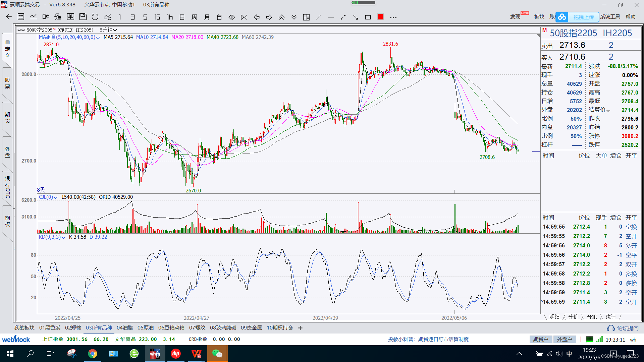This screenshot has width=644, height=362.
Task: Expand the KD(9,3,3) indicator dropdown
Action: [x=63, y=237]
